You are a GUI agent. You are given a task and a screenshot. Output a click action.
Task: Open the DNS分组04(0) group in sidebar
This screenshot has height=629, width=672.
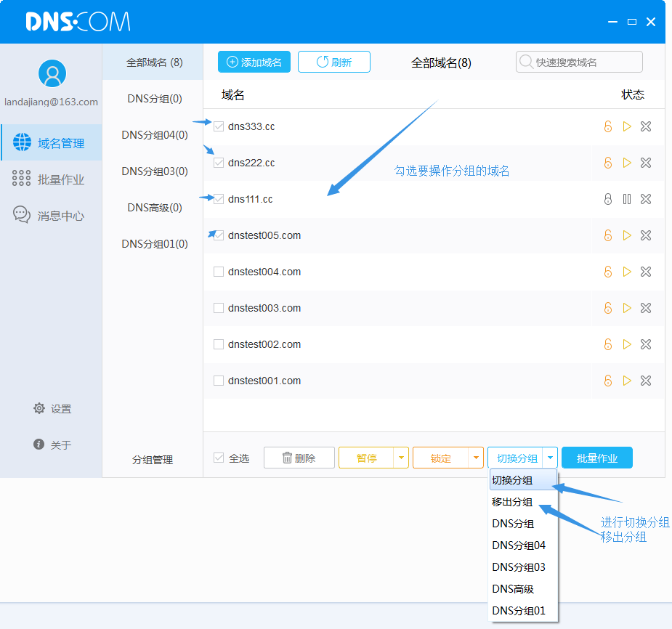154,135
